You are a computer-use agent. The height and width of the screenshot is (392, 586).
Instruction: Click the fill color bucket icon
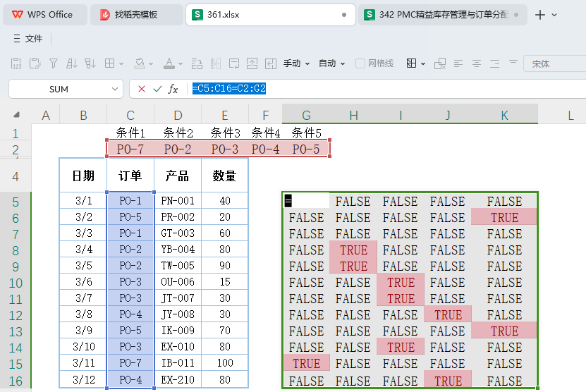tap(140, 63)
